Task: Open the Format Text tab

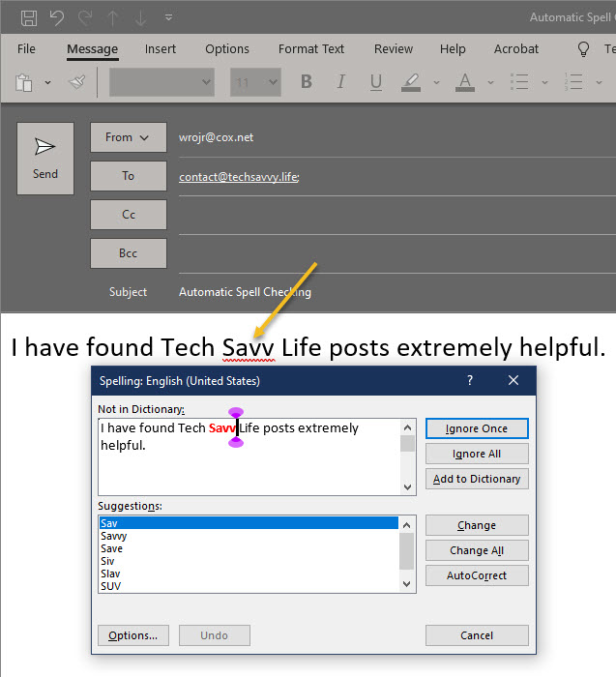Action: 311,49
